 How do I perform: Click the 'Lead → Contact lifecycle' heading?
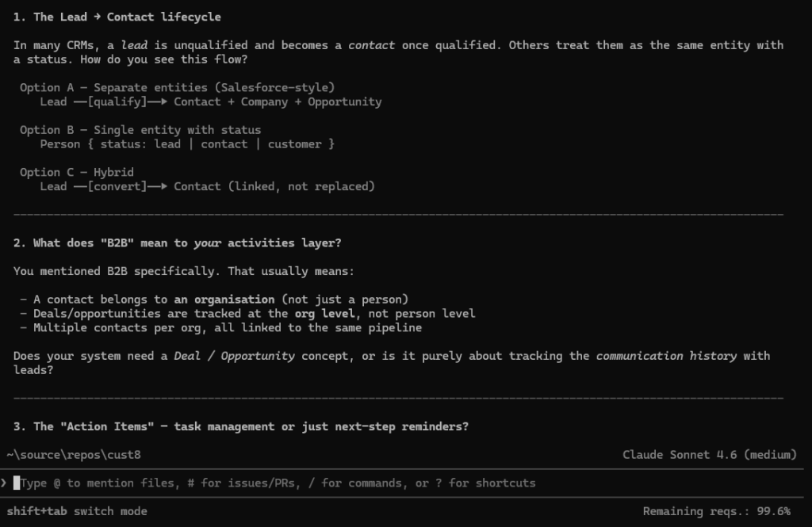point(117,17)
